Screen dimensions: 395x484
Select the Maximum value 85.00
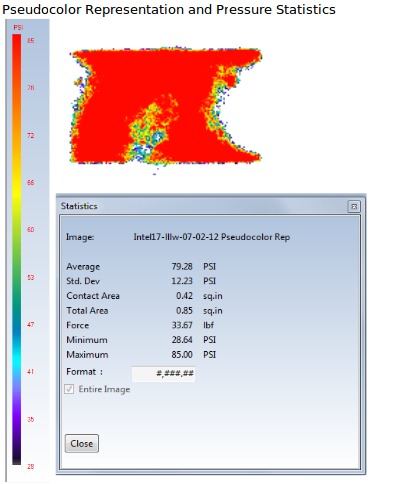tap(182, 354)
